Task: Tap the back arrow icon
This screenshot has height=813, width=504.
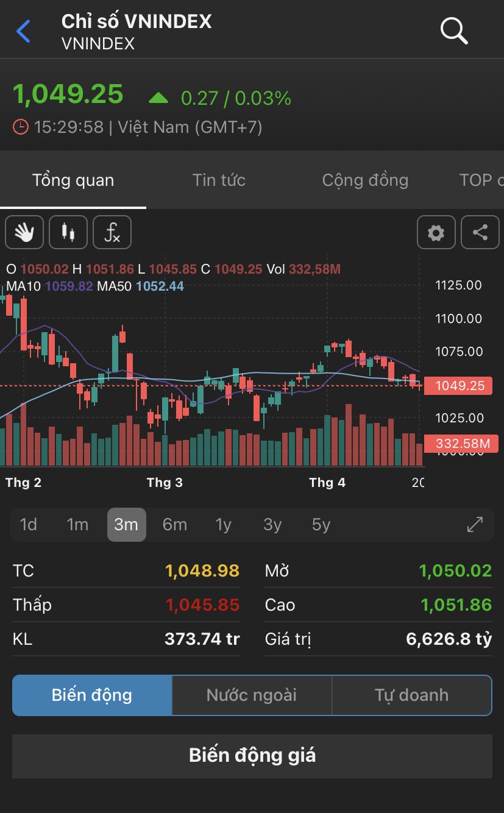Action: [x=24, y=31]
